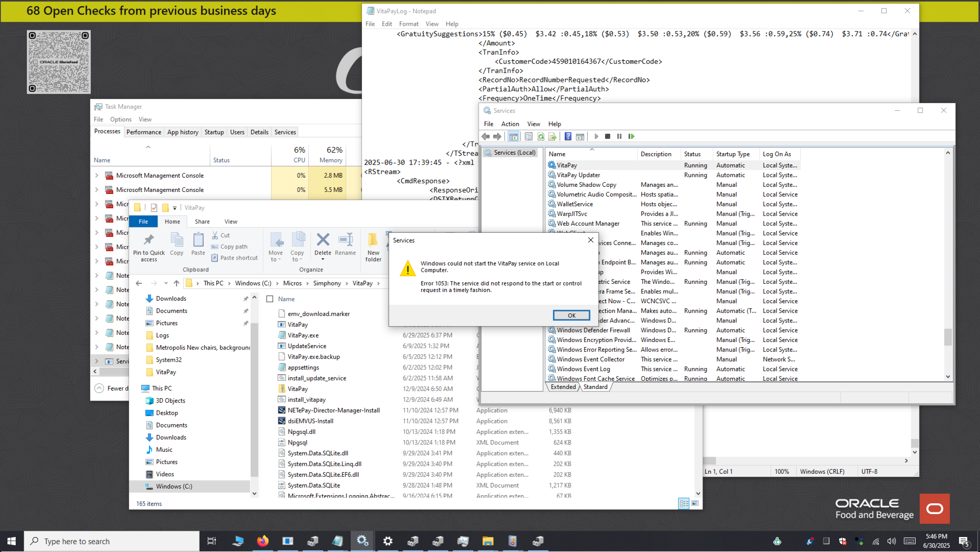Click OK on the Error 1053 dialog
Viewport: 980px width, 552px height.
click(x=571, y=315)
